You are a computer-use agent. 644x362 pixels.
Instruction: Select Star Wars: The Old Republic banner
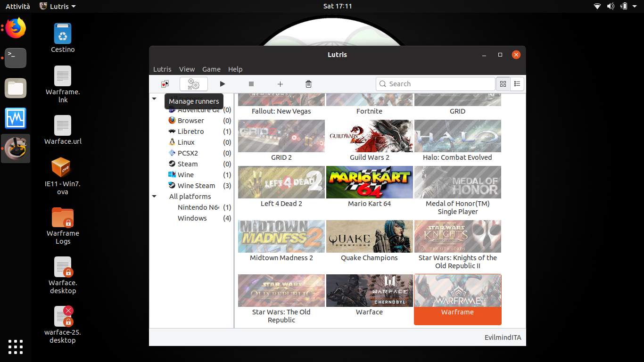click(x=281, y=290)
